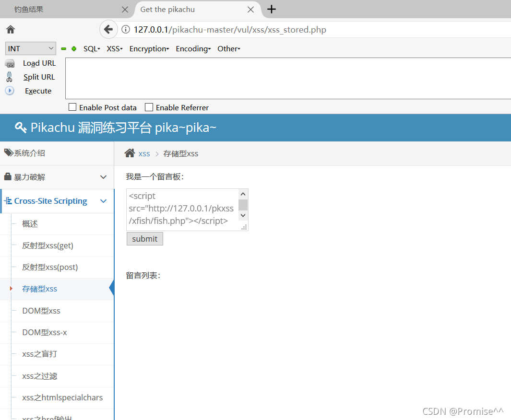Open the XSS dropdown menu

pos(114,49)
